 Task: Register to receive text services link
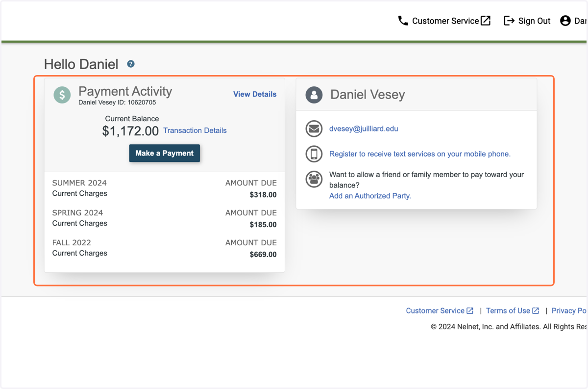tap(420, 154)
